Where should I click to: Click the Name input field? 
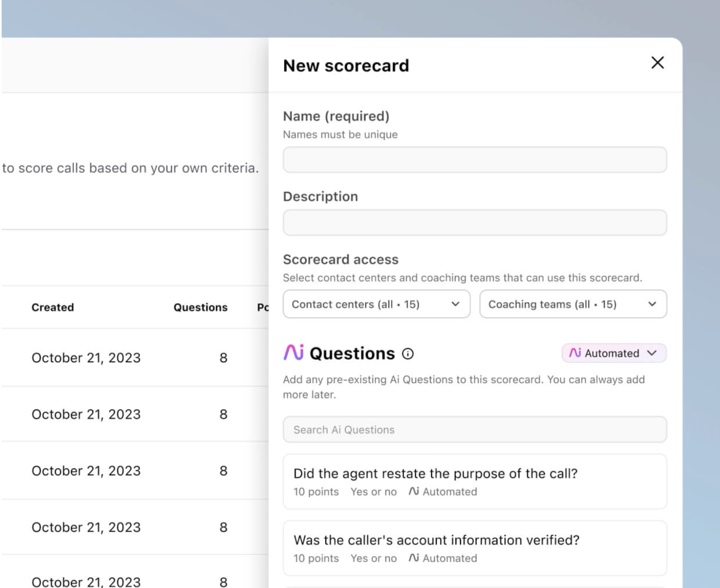tap(474, 160)
